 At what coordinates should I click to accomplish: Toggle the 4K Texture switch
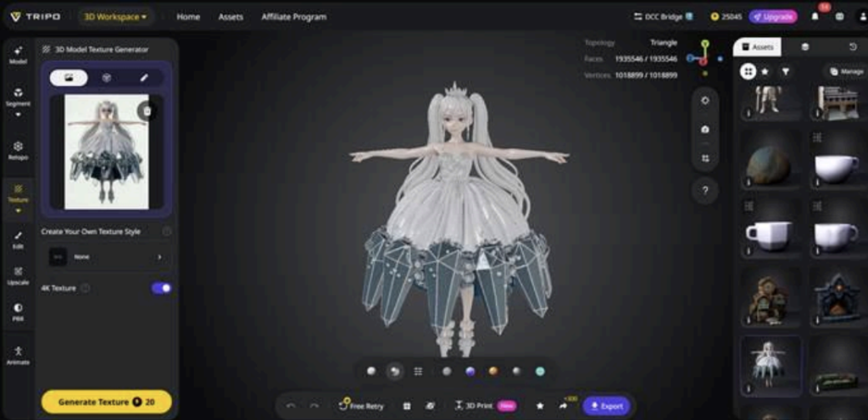[x=161, y=288]
